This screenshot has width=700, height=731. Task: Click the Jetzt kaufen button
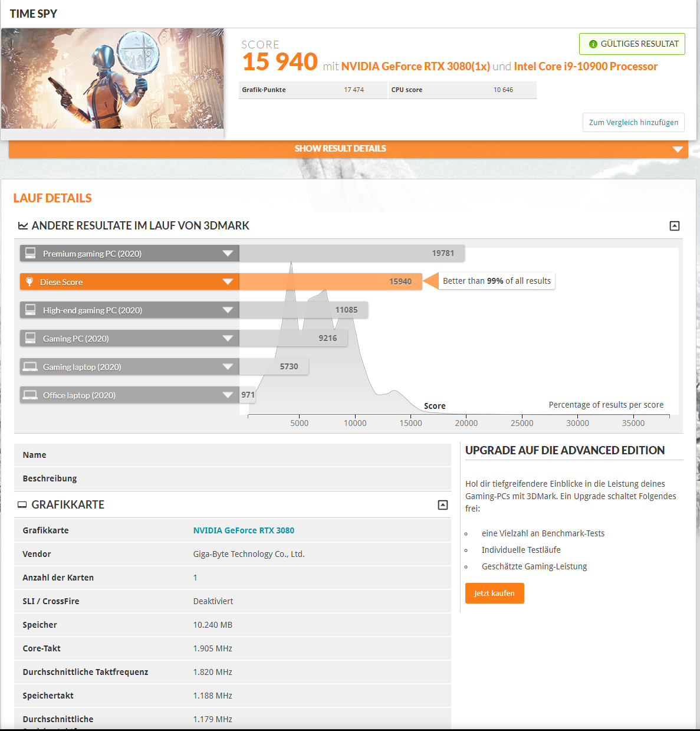click(494, 594)
